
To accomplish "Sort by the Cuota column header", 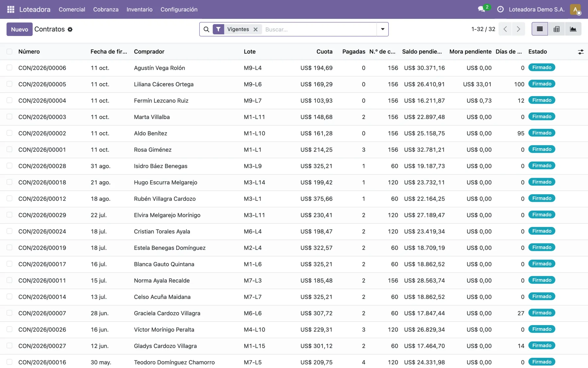I will 324,52.
